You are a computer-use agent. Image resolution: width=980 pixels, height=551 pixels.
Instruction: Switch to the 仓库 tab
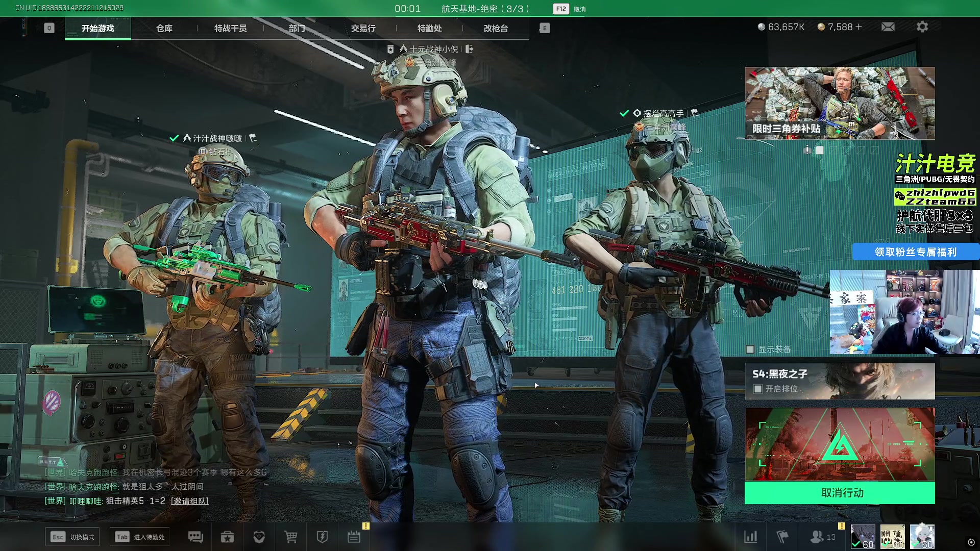(164, 29)
